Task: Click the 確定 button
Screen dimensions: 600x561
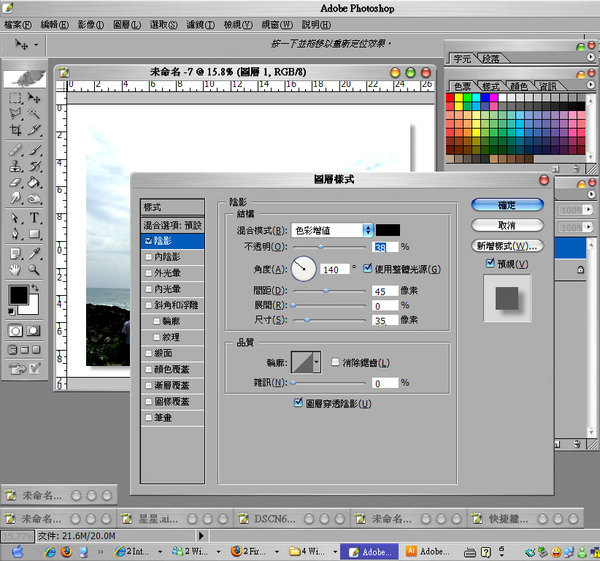Action: [507, 204]
